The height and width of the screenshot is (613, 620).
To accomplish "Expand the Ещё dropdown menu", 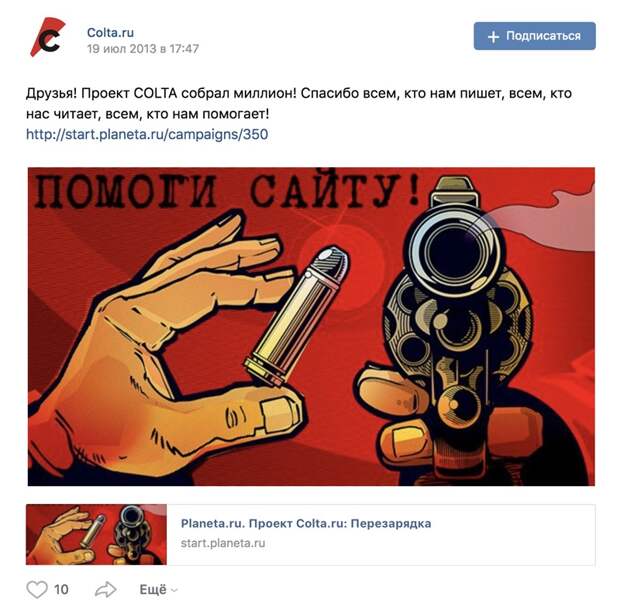I will (x=159, y=590).
